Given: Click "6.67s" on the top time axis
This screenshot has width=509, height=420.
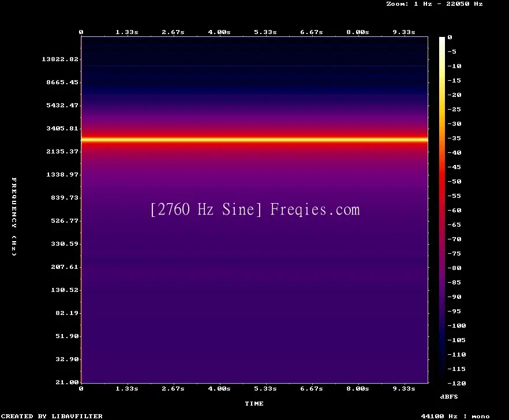Looking at the screenshot, I should tap(311, 32).
